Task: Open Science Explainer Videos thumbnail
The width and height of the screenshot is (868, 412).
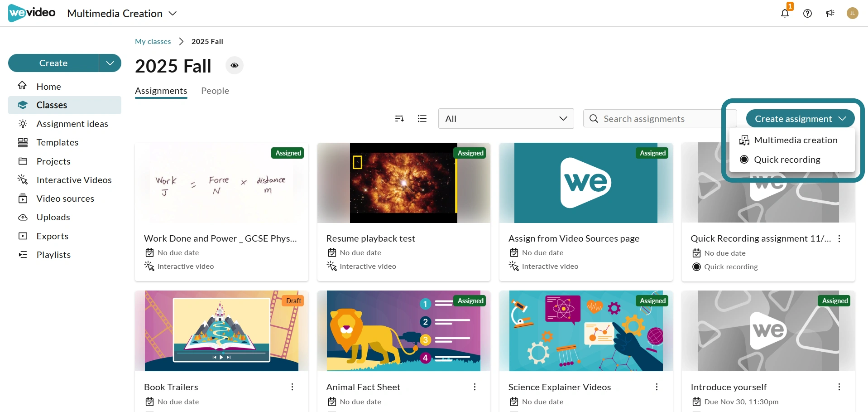Action: (586, 331)
